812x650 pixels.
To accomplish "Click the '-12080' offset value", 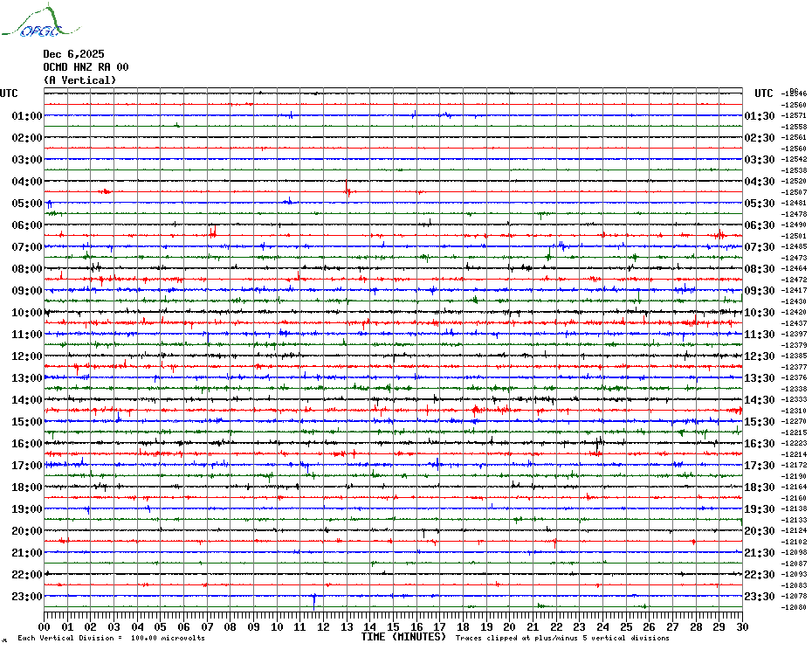I will pos(794,607).
